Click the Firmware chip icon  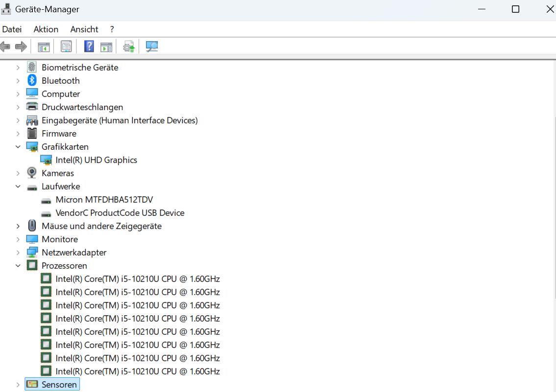tap(32, 134)
